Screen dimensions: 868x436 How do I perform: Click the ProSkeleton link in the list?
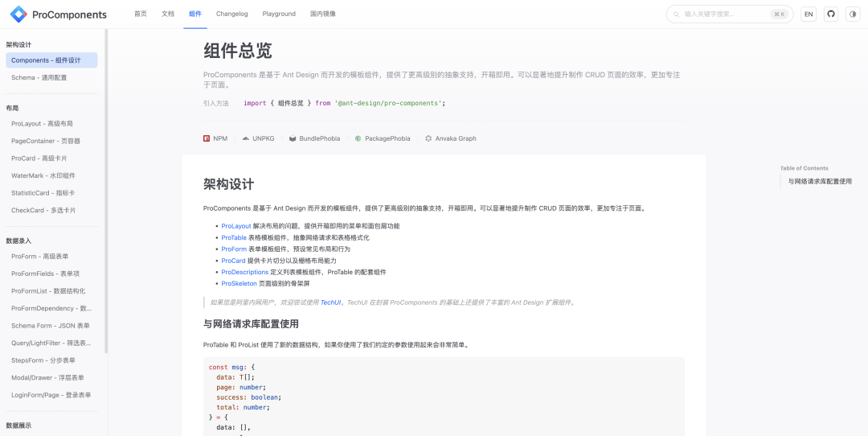pos(240,284)
